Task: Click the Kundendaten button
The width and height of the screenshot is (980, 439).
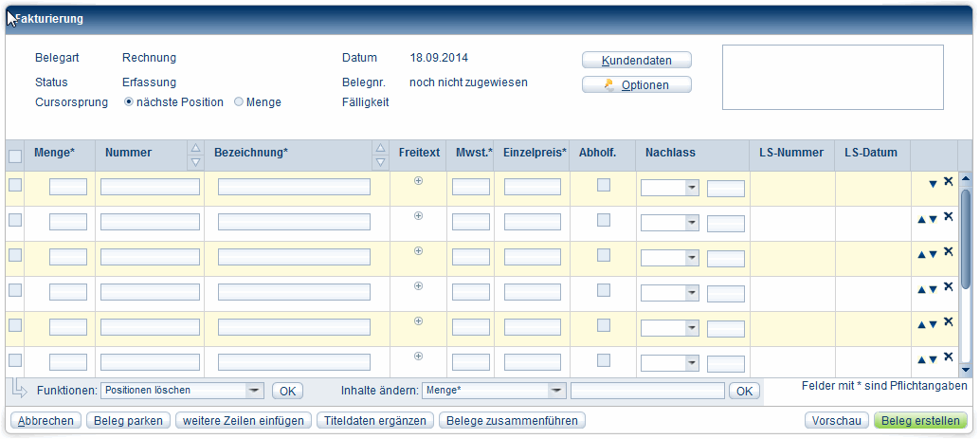Action: tap(636, 61)
